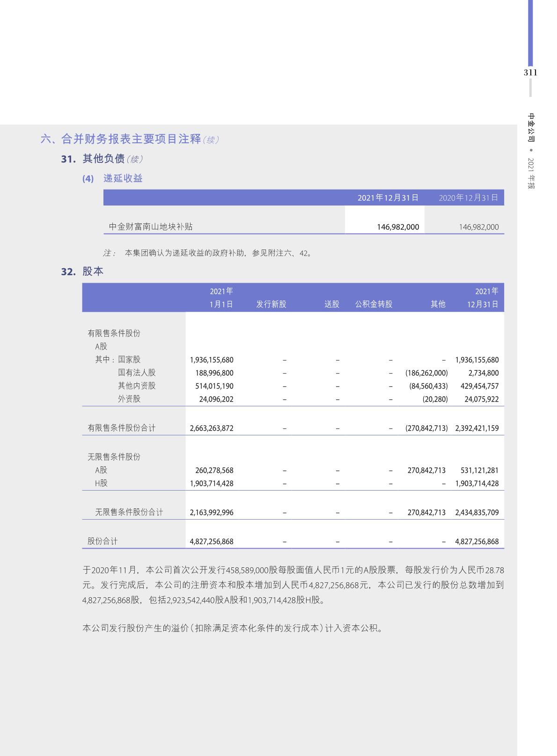Click the paragraph beginning 本公司发行股份产生的溢价
This screenshot has height=756, width=557.
[233, 628]
